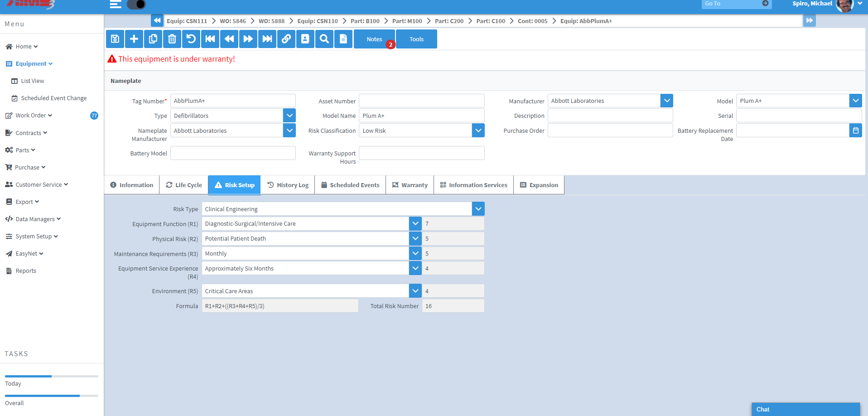Viewport: 868px width, 416px height.
Task: Toggle the dark mode switch
Action: click(x=136, y=5)
